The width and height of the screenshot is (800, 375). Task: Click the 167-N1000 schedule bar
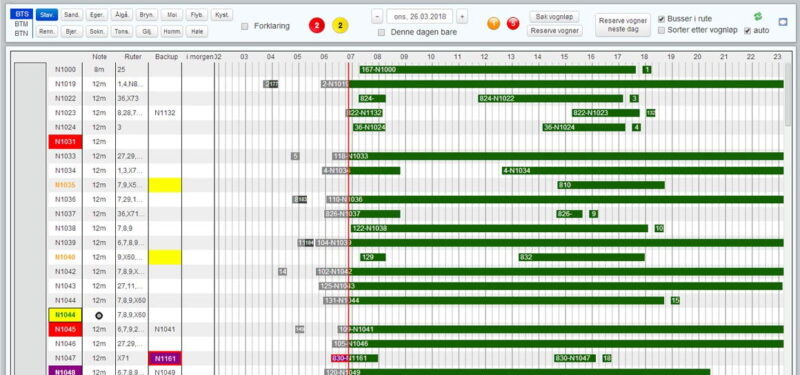[x=497, y=70]
